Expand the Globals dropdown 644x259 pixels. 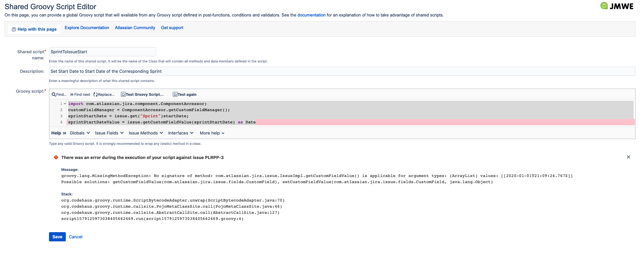click(80, 133)
